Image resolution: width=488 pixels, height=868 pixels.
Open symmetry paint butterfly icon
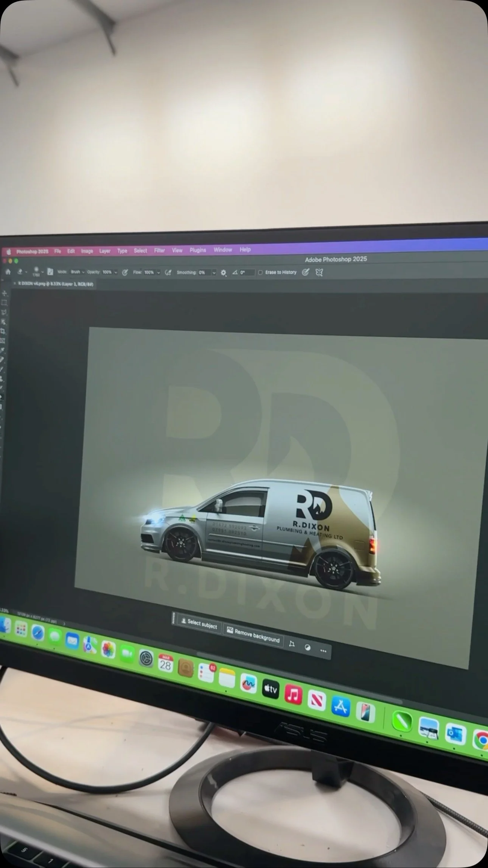pos(319,272)
